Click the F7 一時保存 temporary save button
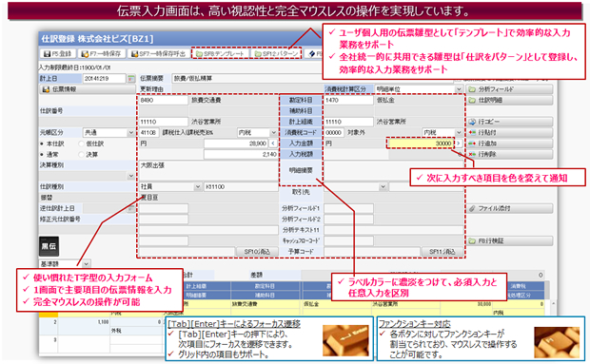Screen dimensions: 590x364 (102, 54)
